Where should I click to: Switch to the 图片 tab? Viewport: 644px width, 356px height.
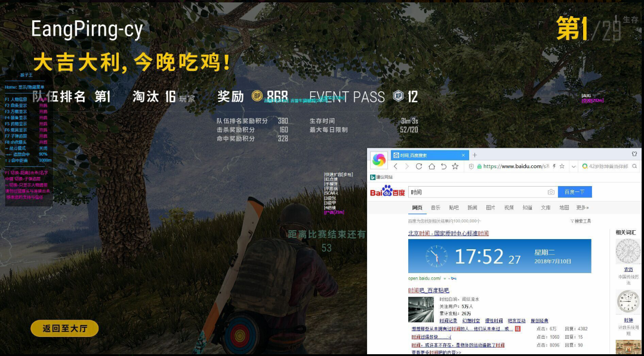[491, 208]
